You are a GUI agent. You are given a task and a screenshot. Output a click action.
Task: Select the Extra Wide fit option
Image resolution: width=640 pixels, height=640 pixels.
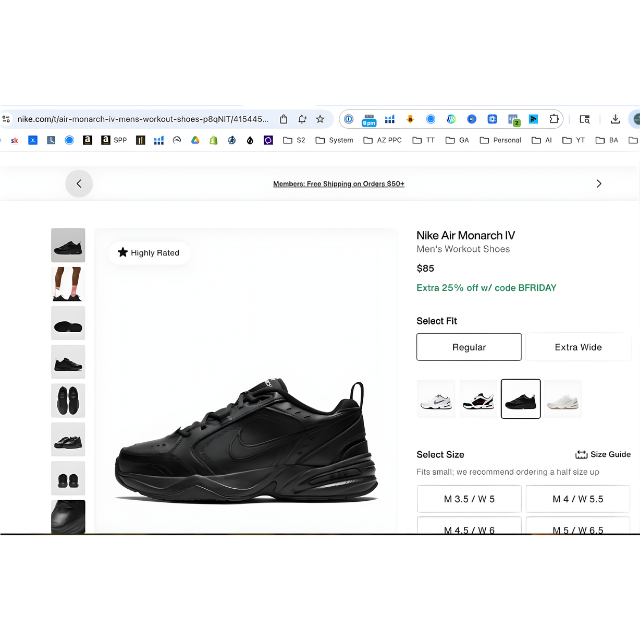[578, 347]
